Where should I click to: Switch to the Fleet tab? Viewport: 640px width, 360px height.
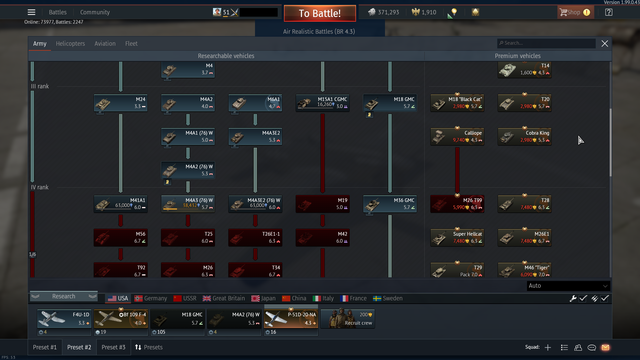(131, 44)
